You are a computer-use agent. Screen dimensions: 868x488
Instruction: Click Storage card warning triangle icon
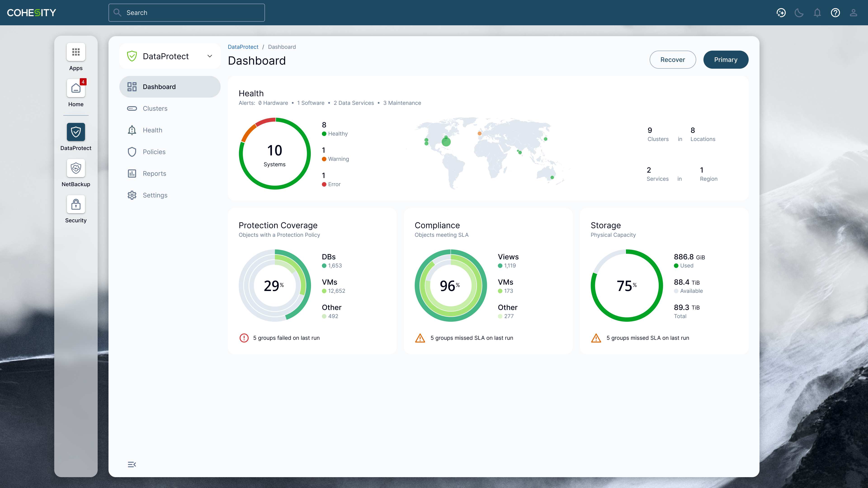596,338
